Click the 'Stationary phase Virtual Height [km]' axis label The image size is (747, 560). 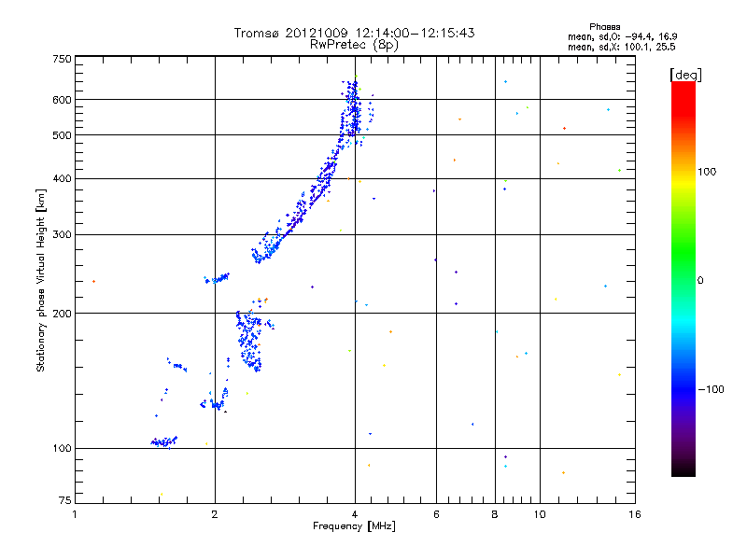pos(41,280)
